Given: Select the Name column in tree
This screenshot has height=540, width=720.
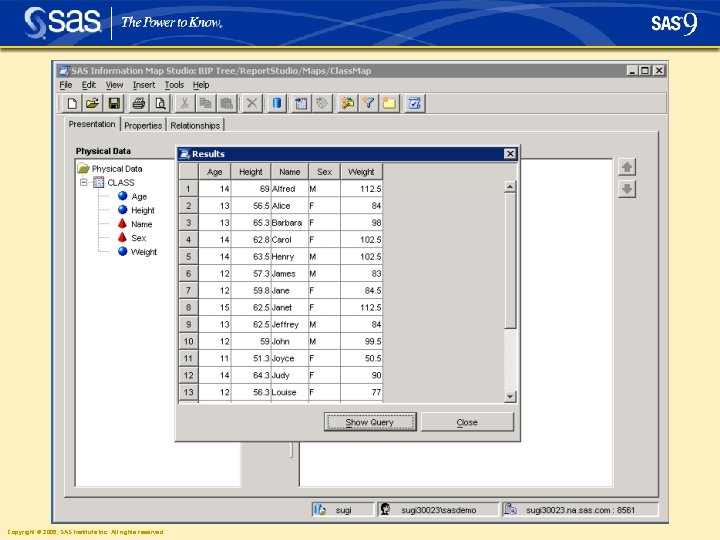Looking at the screenshot, I should point(141,224).
